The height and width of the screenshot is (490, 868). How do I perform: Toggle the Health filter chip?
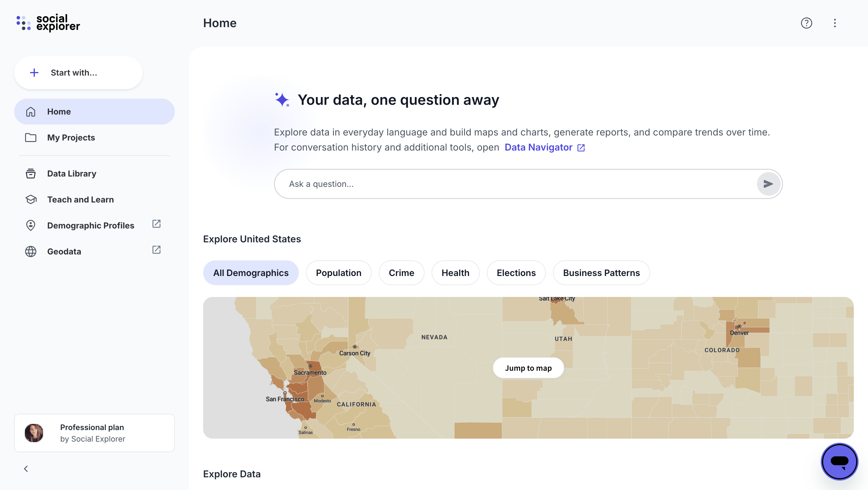coord(455,273)
